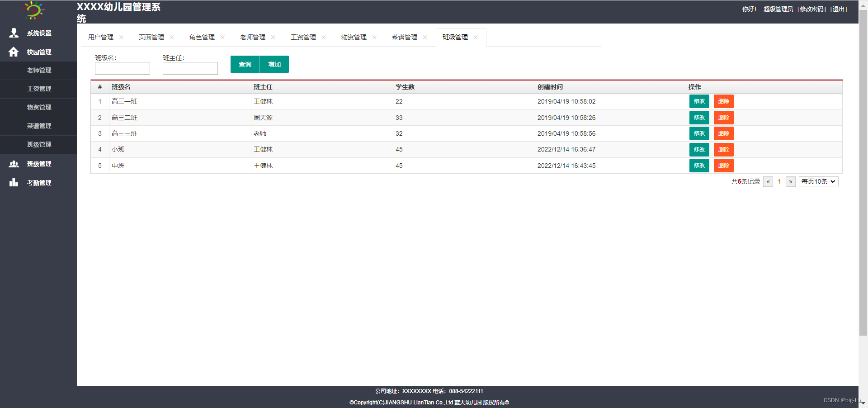Screen dimensions: 868x408
Task: Click the current page number 1
Action: [x=779, y=181]
